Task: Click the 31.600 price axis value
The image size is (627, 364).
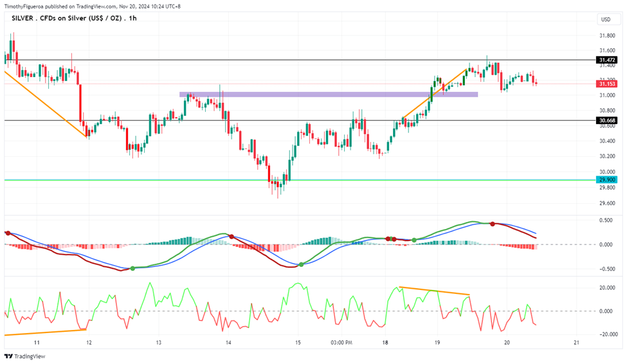Action: (x=607, y=50)
